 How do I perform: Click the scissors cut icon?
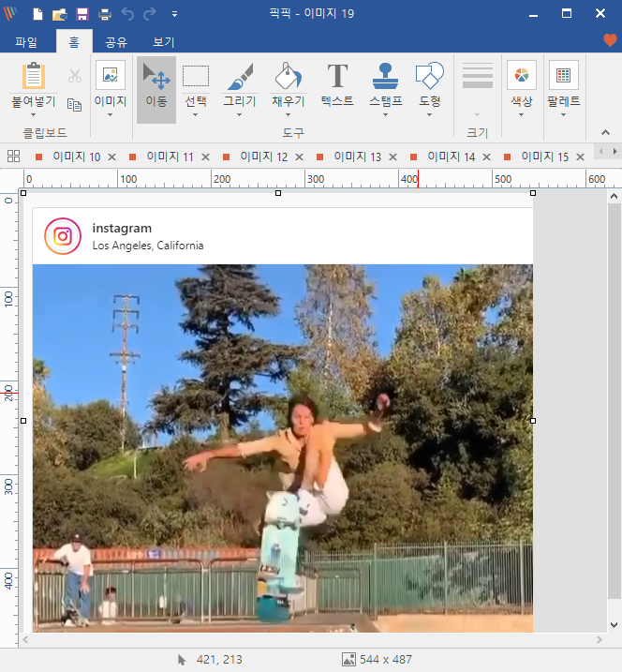pyautogui.click(x=75, y=76)
